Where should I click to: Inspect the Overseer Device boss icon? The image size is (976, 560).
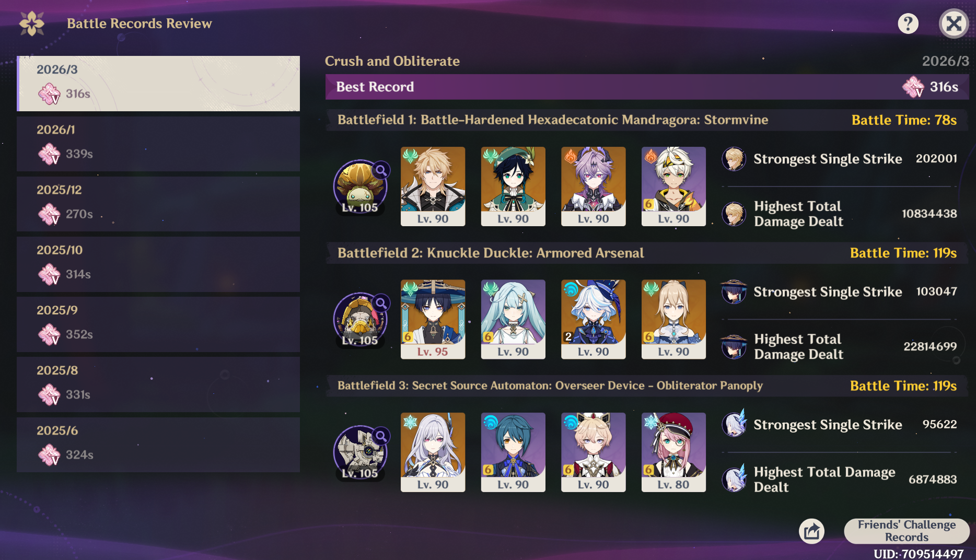(x=360, y=452)
